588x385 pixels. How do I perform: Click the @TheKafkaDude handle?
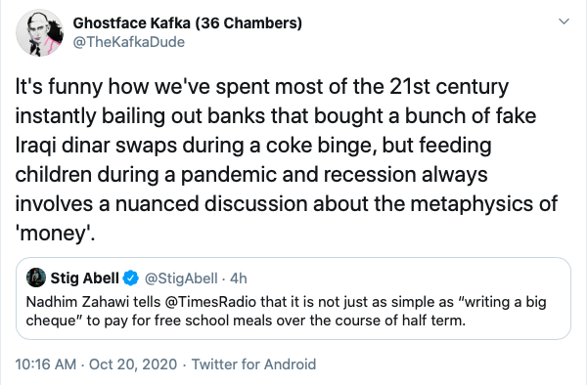128,42
